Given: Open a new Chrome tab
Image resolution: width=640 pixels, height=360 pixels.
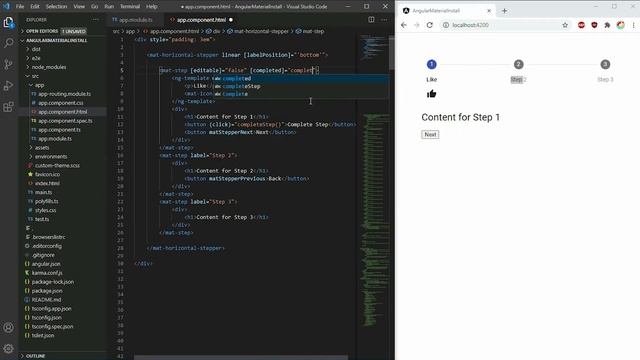Looking at the screenshot, I should 504,11.
